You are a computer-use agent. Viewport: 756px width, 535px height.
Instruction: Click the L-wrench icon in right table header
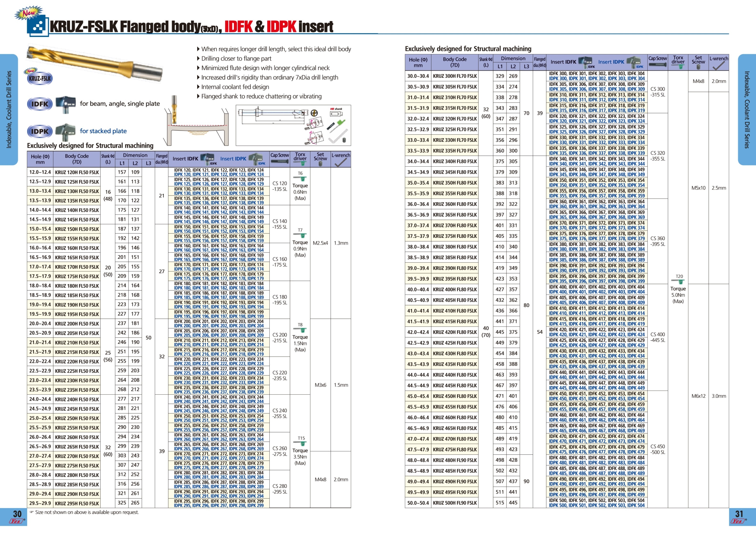click(x=718, y=66)
